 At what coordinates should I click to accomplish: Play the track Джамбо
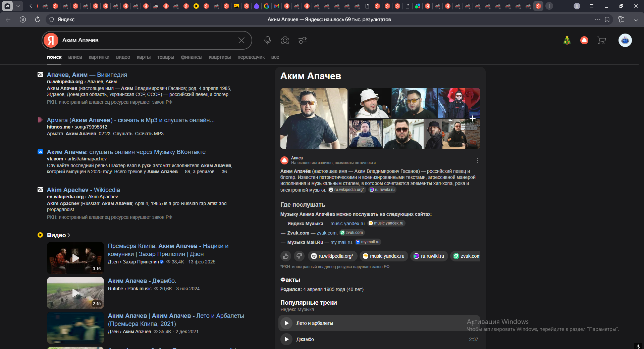(x=286, y=339)
